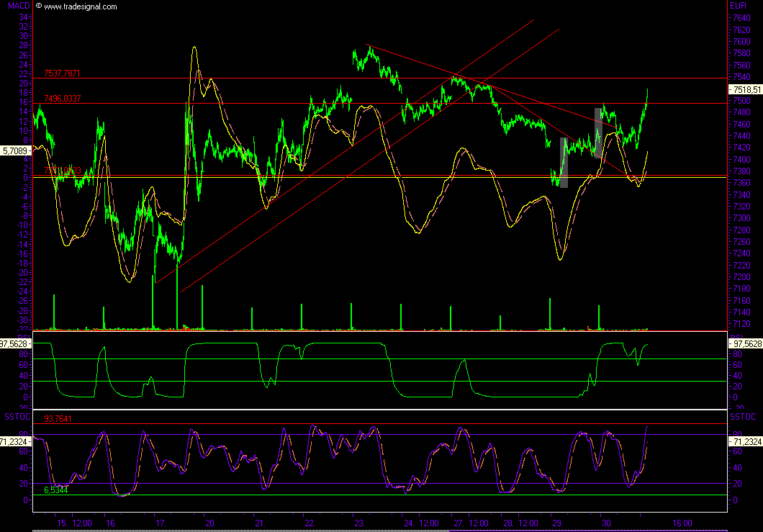Click the 7600 price scale value
This screenshot has width=763, height=532.
739,42
